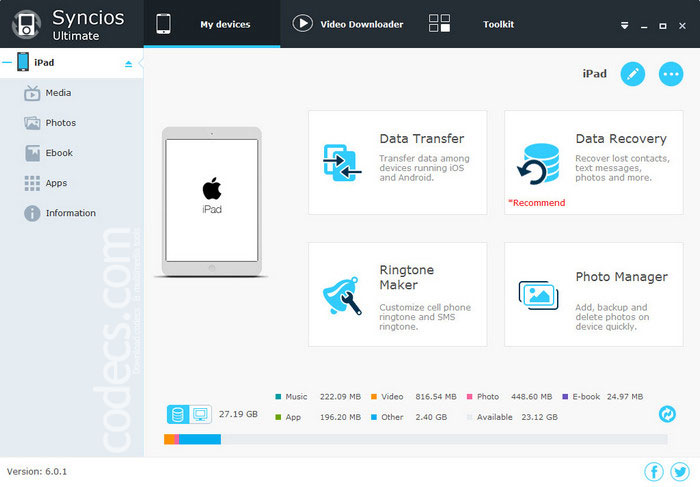Click the storage usage bar
Image resolution: width=700 pixels, height=487 pixels.
tap(416, 439)
